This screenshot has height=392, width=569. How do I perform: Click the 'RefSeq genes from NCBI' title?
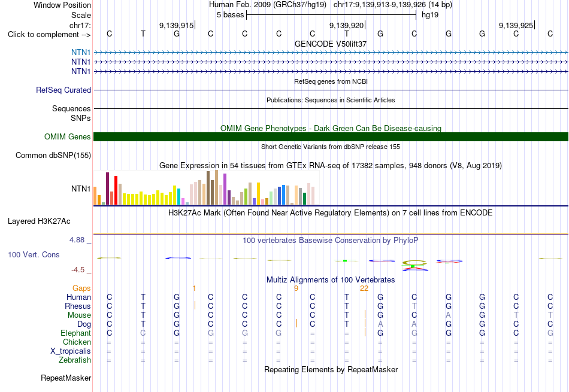pyautogui.click(x=331, y=81)
